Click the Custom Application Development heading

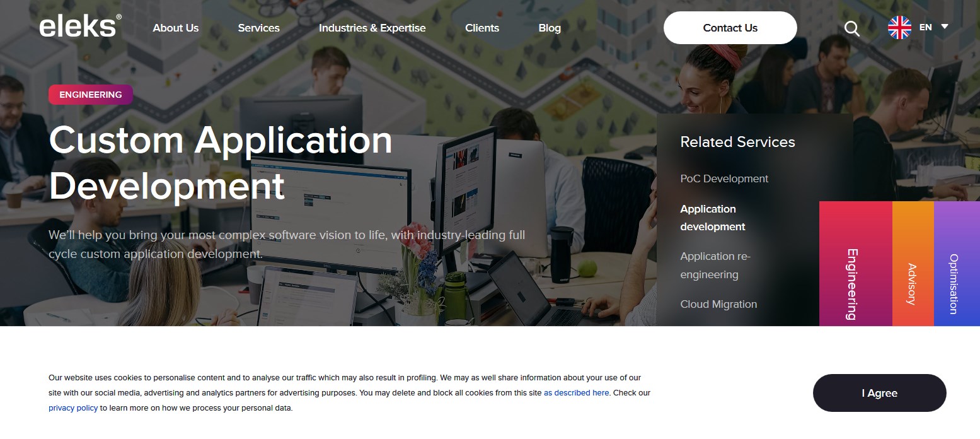click(221, 163)
